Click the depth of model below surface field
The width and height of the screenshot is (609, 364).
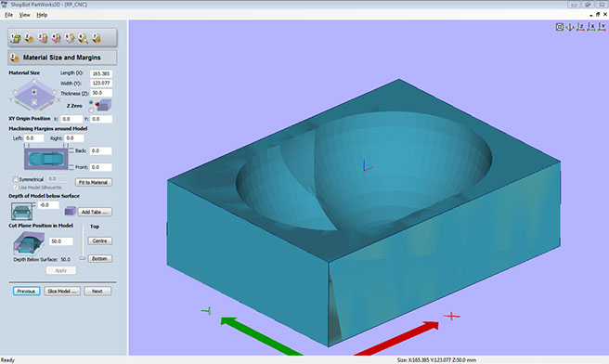click(48, 204)
